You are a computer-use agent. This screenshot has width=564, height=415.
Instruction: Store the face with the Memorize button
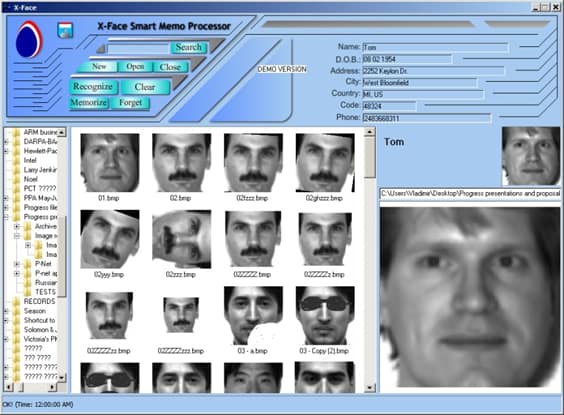pyautogui.click(x=88, y=103)
